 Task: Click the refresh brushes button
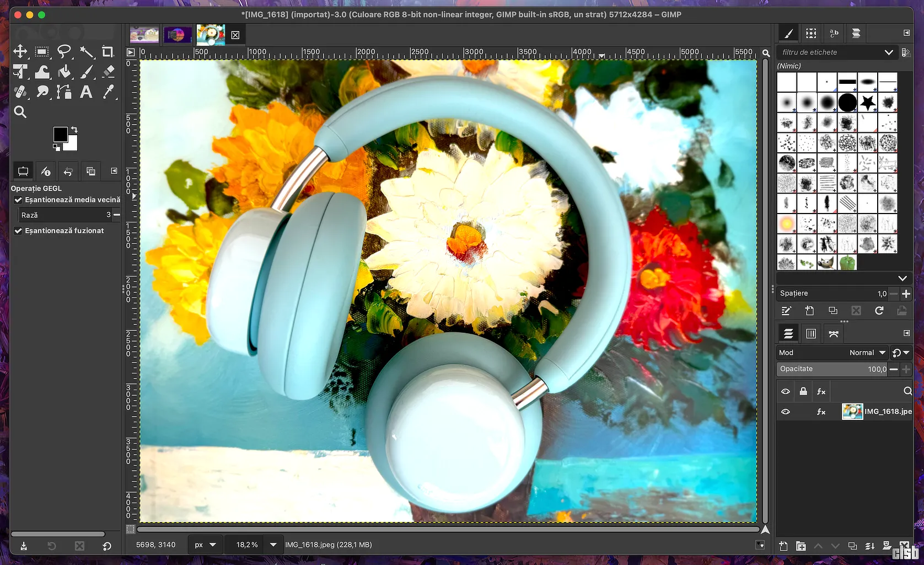point(879,311)
